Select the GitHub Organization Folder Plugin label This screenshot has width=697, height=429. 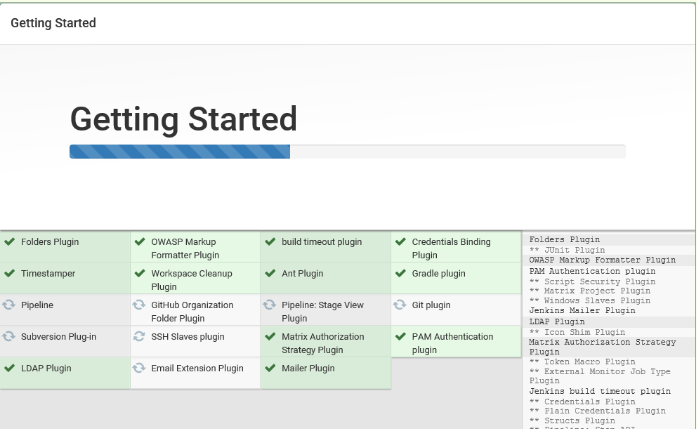[x=192, y=312]
